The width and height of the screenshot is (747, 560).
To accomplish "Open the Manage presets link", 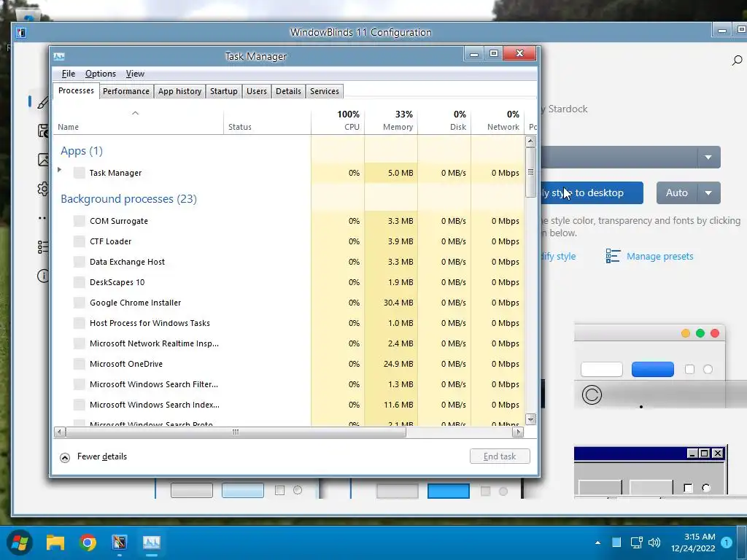I will pyautogui.click(x=659, y=256).
